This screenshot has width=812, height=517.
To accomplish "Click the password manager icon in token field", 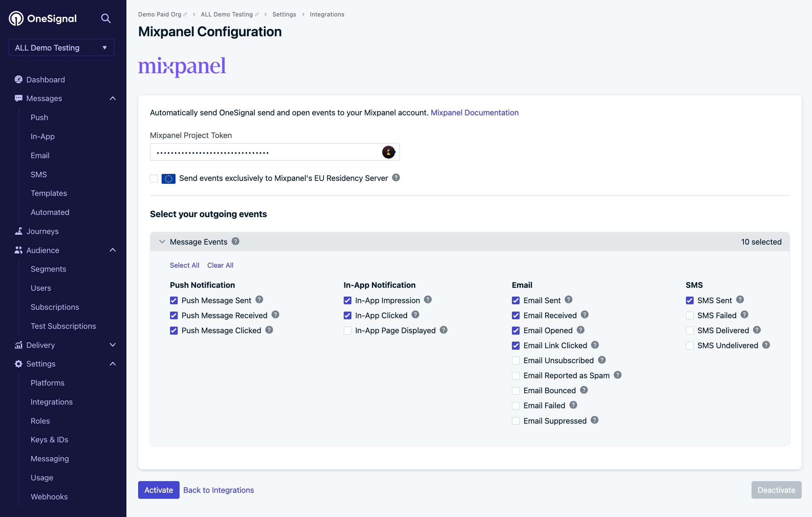I will [x=388, y=152].
